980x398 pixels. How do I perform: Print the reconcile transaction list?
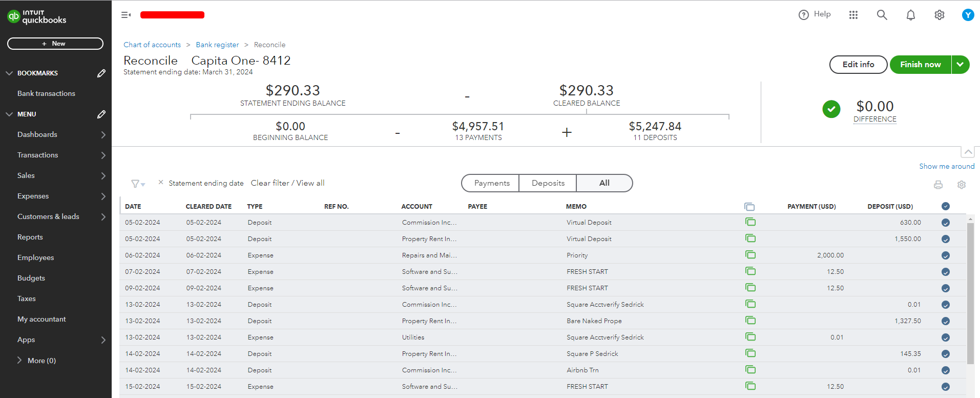click(938, 185)
